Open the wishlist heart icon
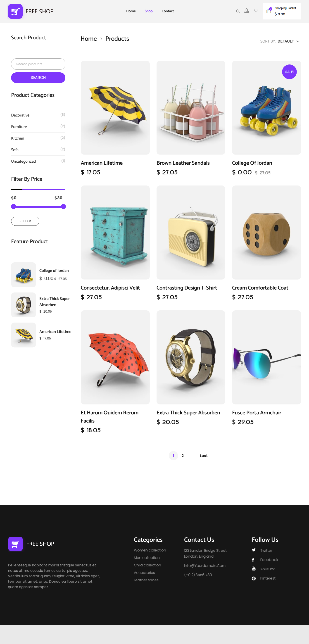The width and height of the screenshot is (309, 644). point(256,10)
